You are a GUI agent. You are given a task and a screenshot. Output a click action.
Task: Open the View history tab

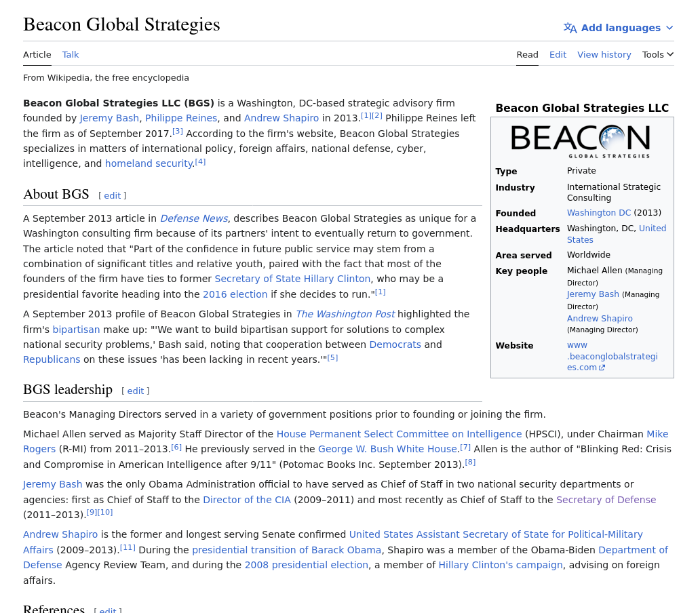[604, 54]
